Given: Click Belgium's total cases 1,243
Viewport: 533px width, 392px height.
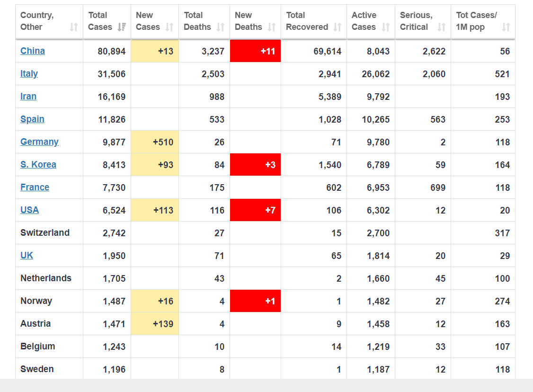Looking at the screenshot, I should (114, 347).
